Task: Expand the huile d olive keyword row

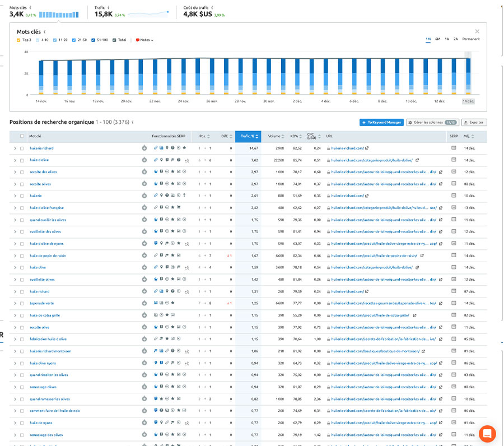Action: tap(14, 160)
